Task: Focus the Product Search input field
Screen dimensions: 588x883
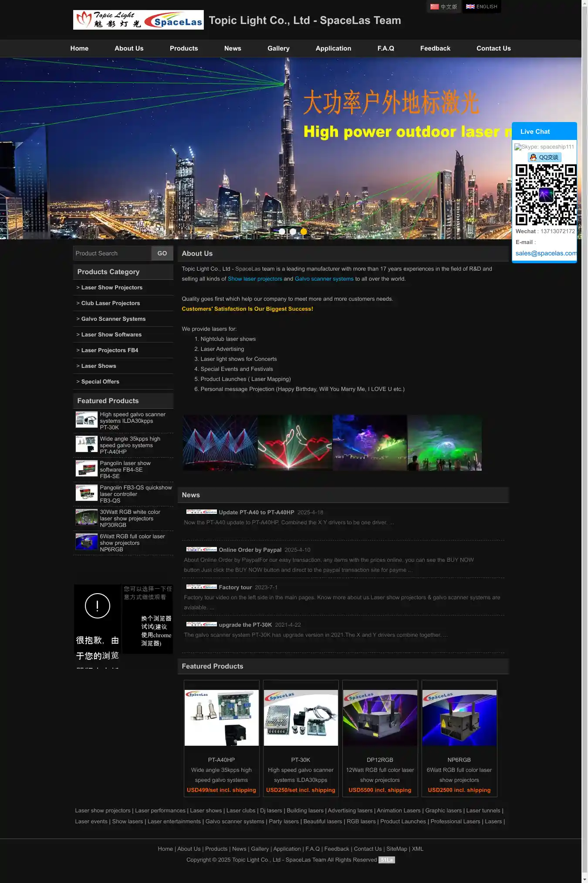Action: (112, 253)
